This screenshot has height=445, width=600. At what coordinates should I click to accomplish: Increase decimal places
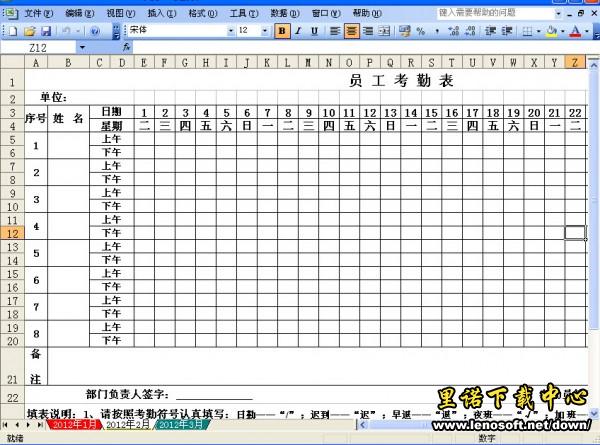tap(453, 31)
